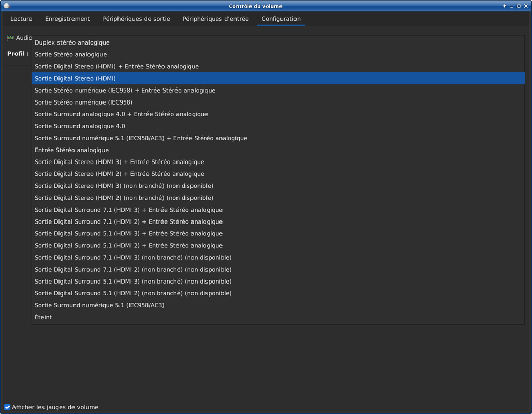Choose Digital Surround 5.1 (HDMI 2) + Entrée Stéréo analogique
The width and height of the screenshot is (532, 414).
278,246
